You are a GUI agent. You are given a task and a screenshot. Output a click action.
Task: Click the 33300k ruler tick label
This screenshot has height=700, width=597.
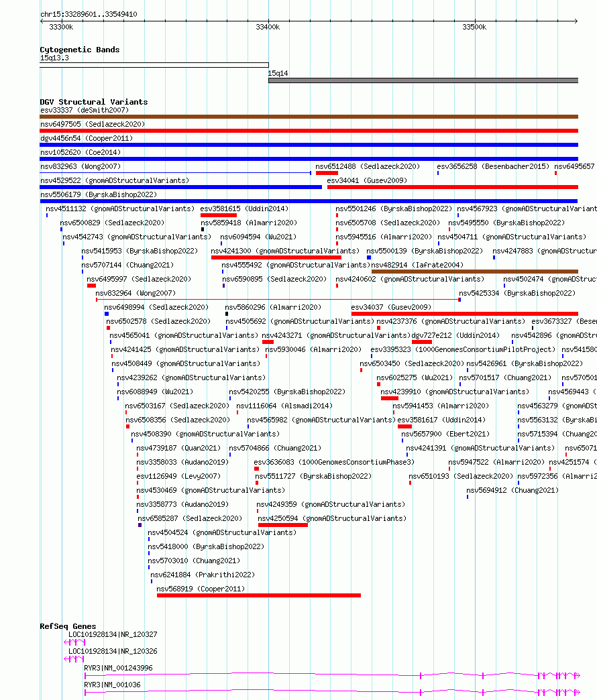[x=61, y=27]
